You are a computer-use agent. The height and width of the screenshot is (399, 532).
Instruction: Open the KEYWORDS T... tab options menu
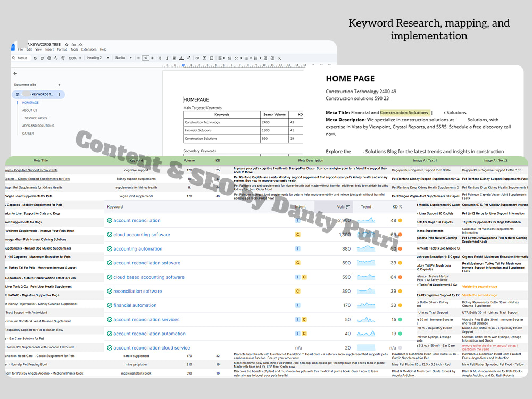click(59, 94)
